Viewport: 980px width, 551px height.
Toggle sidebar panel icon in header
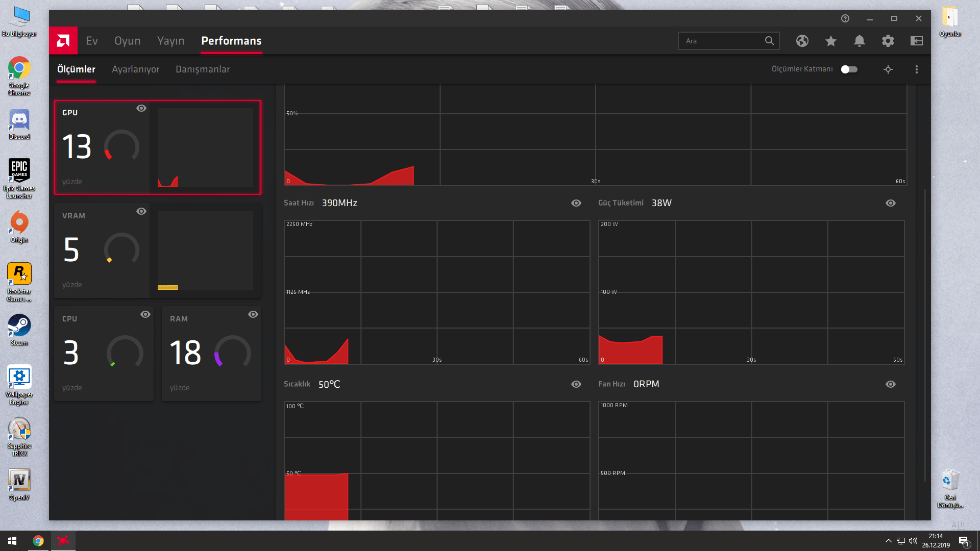(x=917, y=41)
